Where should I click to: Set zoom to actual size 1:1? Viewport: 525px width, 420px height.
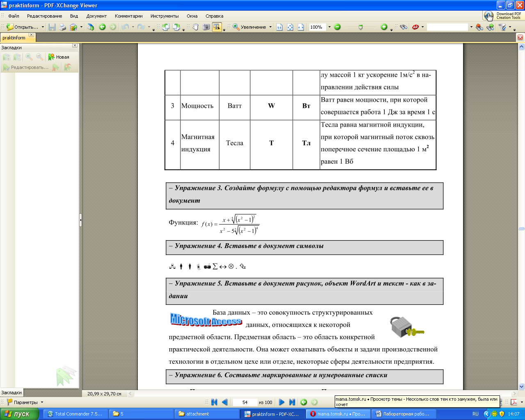pyautogui.click(x=280, y=27)
